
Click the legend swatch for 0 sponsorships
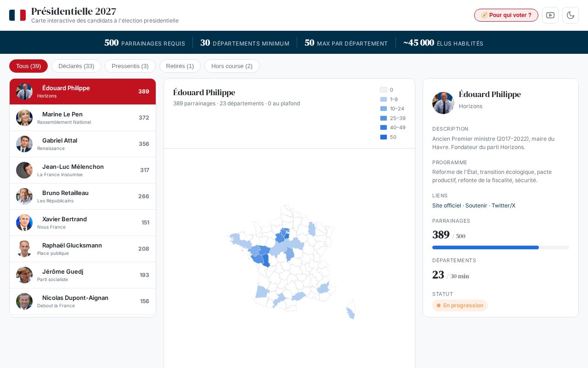[x=384, y=90]
